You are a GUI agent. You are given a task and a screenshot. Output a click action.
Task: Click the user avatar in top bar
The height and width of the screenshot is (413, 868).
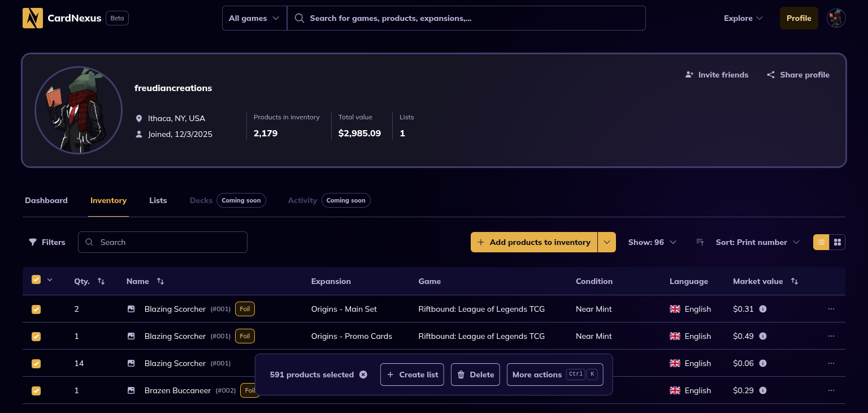coord(836,18)
